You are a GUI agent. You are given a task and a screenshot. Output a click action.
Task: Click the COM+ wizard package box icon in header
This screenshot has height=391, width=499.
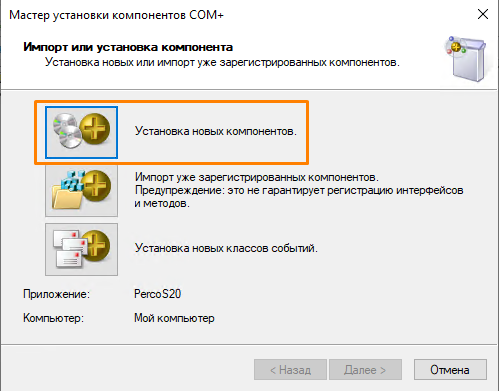pos(467,59)
